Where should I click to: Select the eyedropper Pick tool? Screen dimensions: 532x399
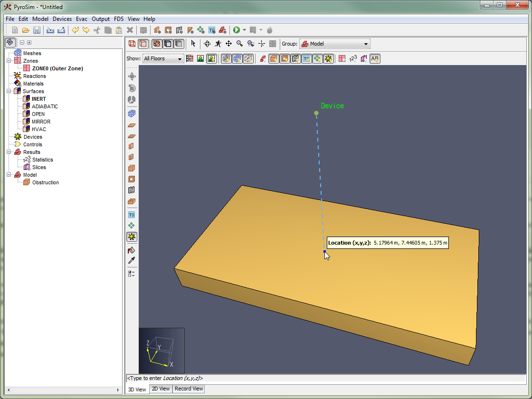[132, 260]
